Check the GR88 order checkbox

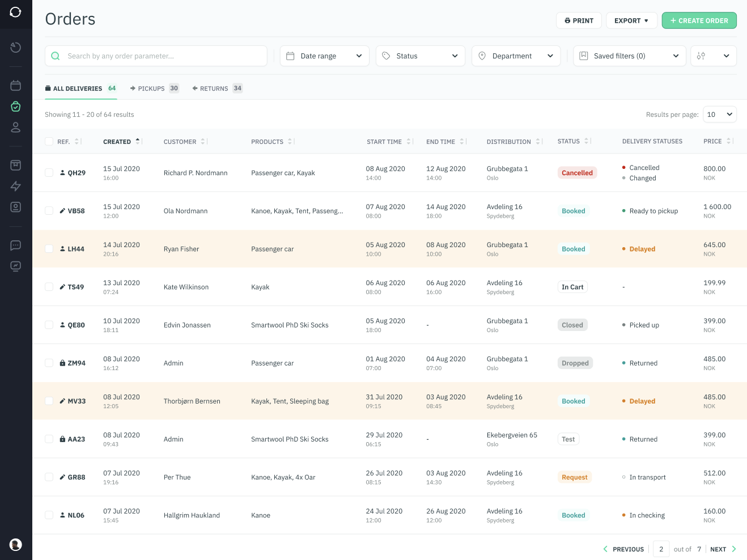[49, 477]
